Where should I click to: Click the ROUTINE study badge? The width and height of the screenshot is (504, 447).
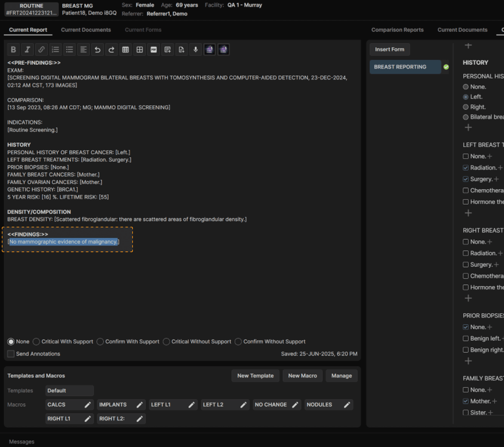[x=31, y=9]
